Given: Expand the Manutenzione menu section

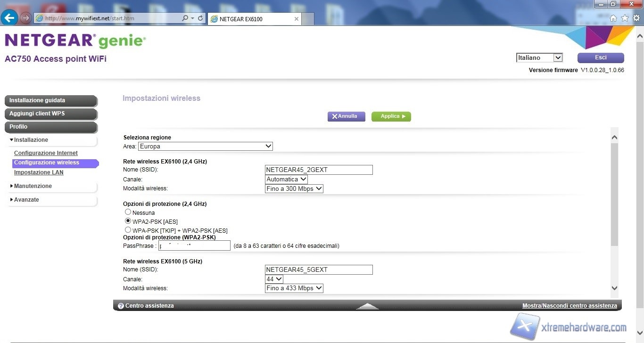Looking at the screenshot, I should (33, 186).
